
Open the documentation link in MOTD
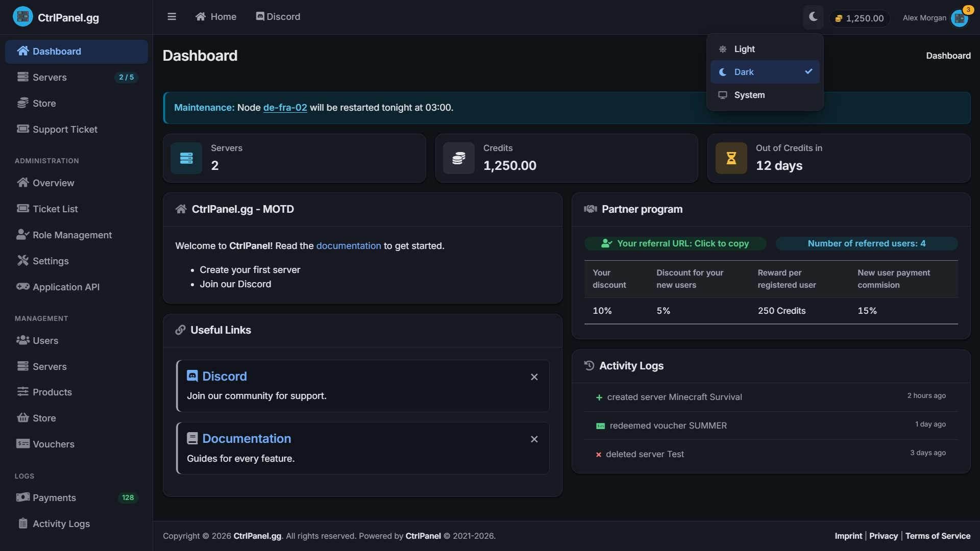(349, 246)
